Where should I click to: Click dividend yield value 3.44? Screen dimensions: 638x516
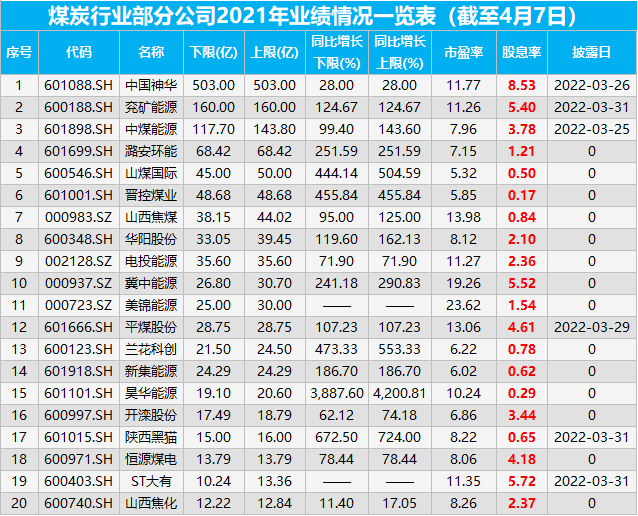(522, 415)
